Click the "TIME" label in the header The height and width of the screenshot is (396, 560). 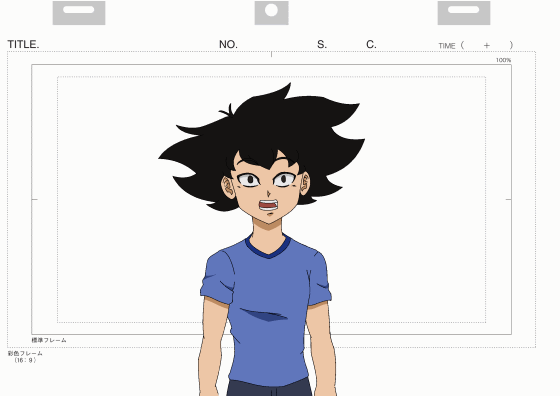[447, 46]
